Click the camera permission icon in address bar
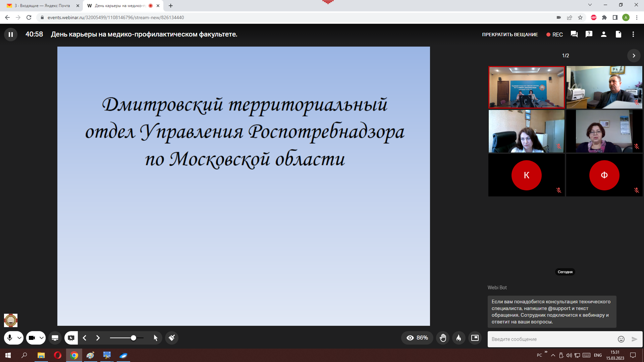The image size is (644, 362). [x=559, y=17]
